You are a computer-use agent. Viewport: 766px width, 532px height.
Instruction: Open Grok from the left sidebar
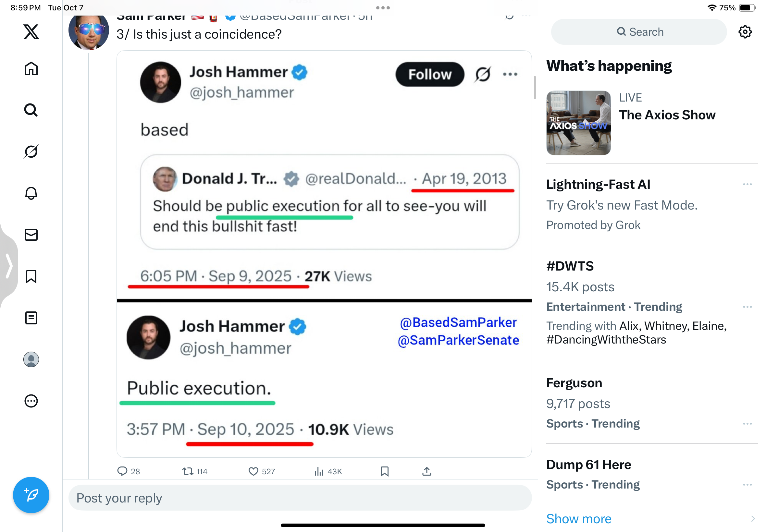click(31, 152)
